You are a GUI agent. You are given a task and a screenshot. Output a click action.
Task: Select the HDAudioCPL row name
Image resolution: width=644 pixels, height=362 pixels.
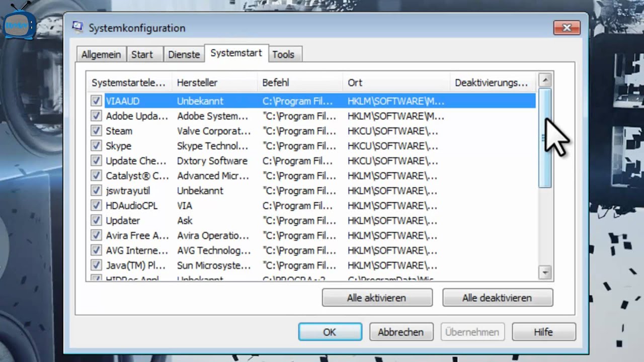pyautogui.click(x=132, y=206)
